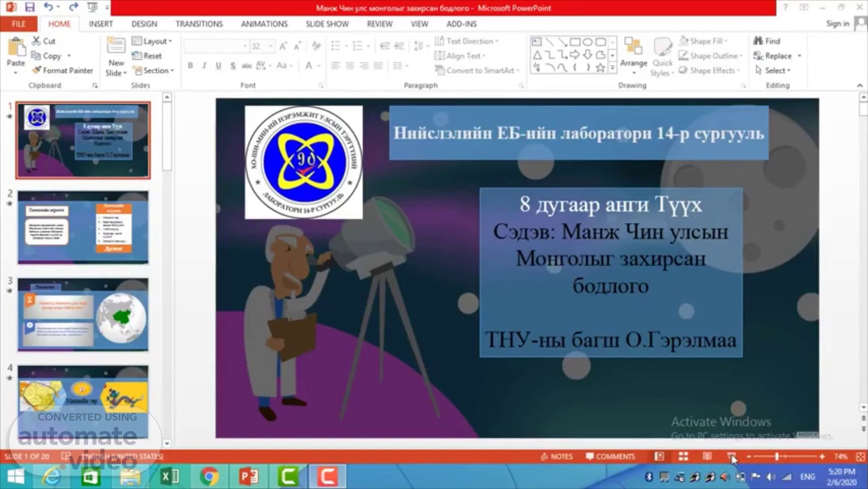Expand the Layout dropdown
The width and height of the screenshot is (868, 489).
153,41
